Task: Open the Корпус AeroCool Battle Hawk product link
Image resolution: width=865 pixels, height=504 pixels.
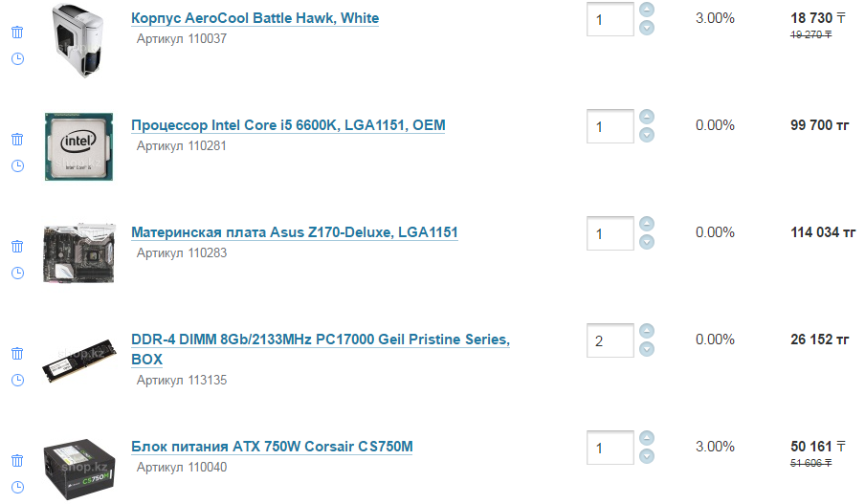Action: click(x=255, y=18)
